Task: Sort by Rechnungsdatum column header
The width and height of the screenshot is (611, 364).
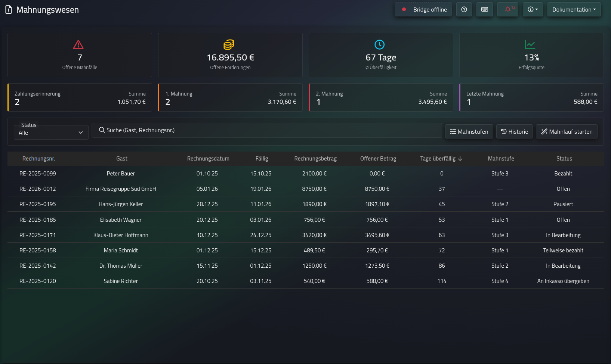Action: click(208, 159)
